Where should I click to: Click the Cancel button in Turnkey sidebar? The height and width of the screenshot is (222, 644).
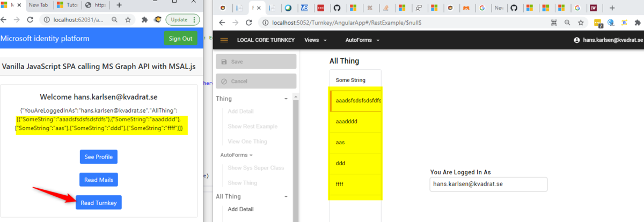pyautogui.click(x=256, y=82)
